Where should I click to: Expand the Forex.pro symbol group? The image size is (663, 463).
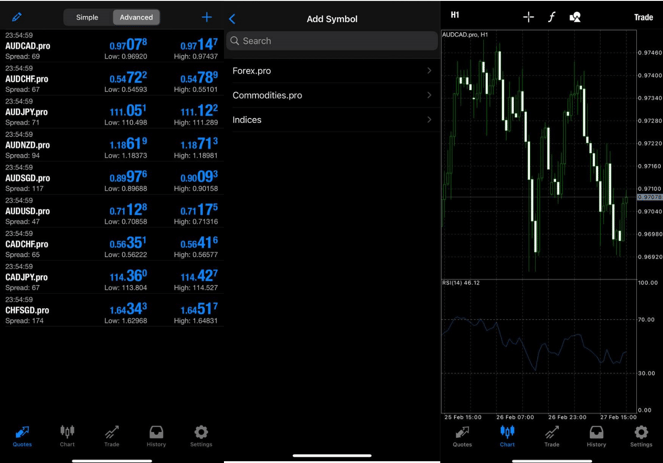[332, 71]
